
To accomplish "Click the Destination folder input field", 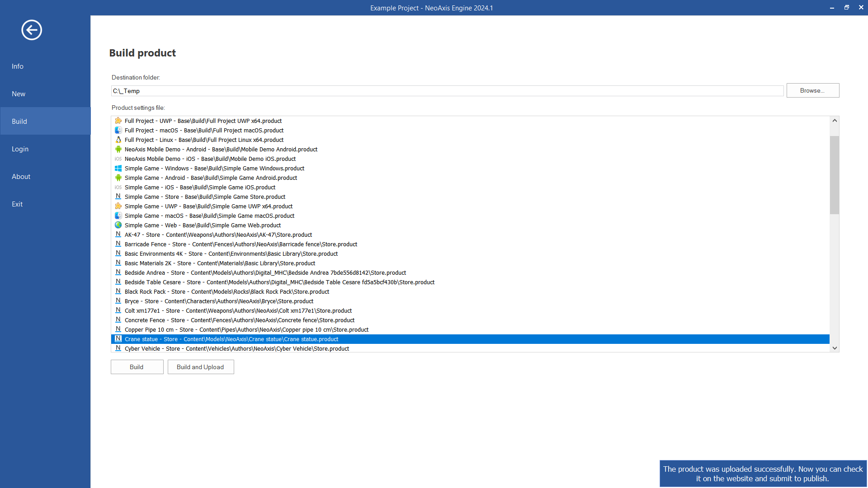I will click(x=447, y=91).
